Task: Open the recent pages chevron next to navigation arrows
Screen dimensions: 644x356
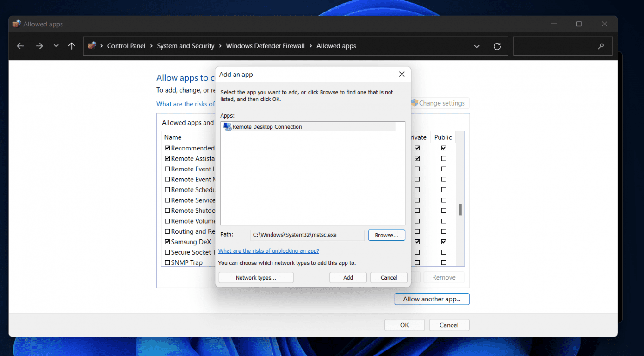Action: (x=56, y=46)
